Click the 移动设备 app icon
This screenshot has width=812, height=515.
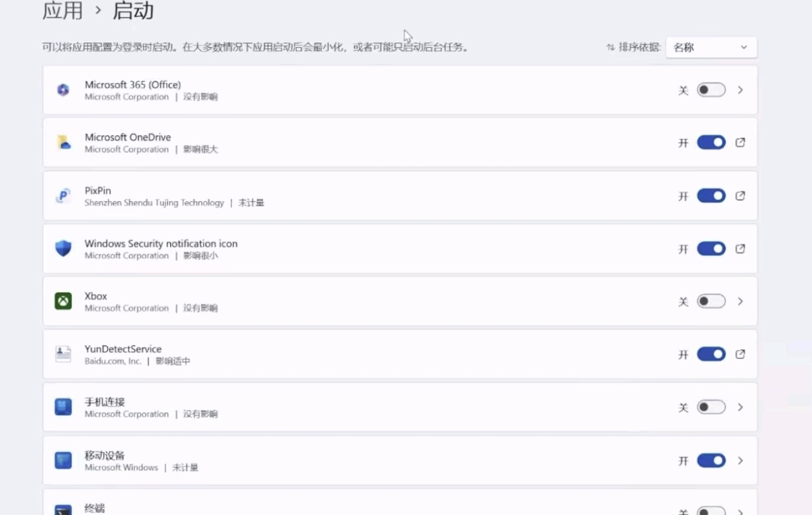pyautogui.click(x=63, y=460)
